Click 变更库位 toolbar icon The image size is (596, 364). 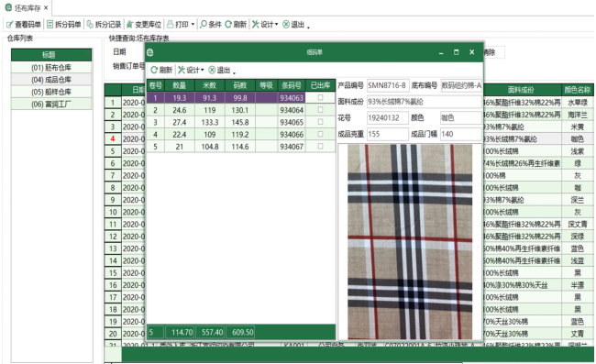click(x=130, y=25)
